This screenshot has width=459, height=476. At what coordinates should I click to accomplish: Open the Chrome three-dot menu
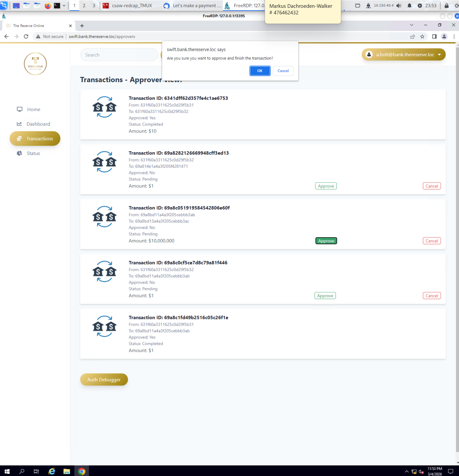[454, 37]
